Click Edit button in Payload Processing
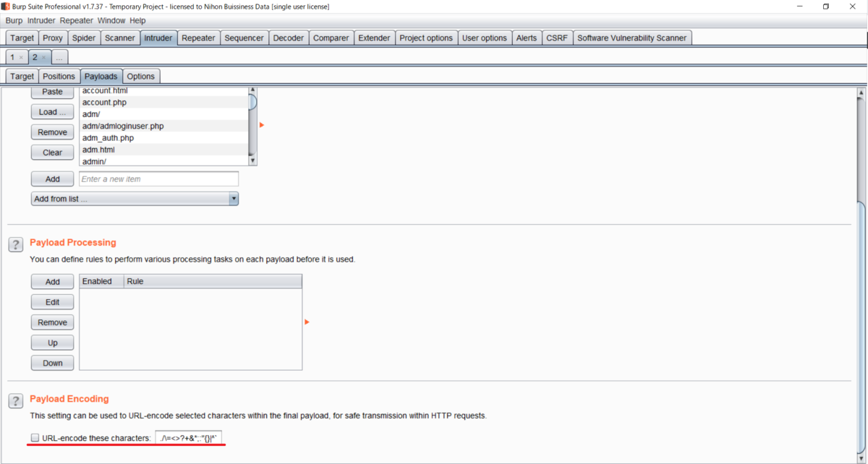Image resolution: width=868 pixels, height=464 pixels. coord(52,302)
